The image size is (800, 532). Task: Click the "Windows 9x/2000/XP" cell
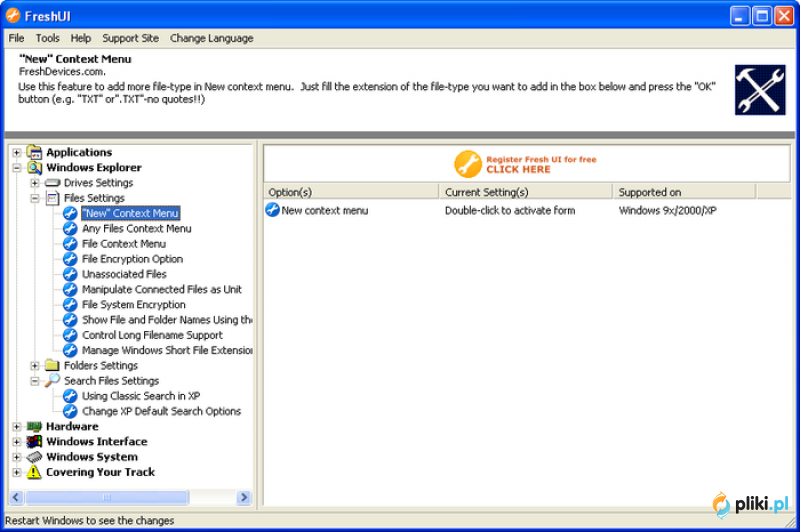click(667, 210)
